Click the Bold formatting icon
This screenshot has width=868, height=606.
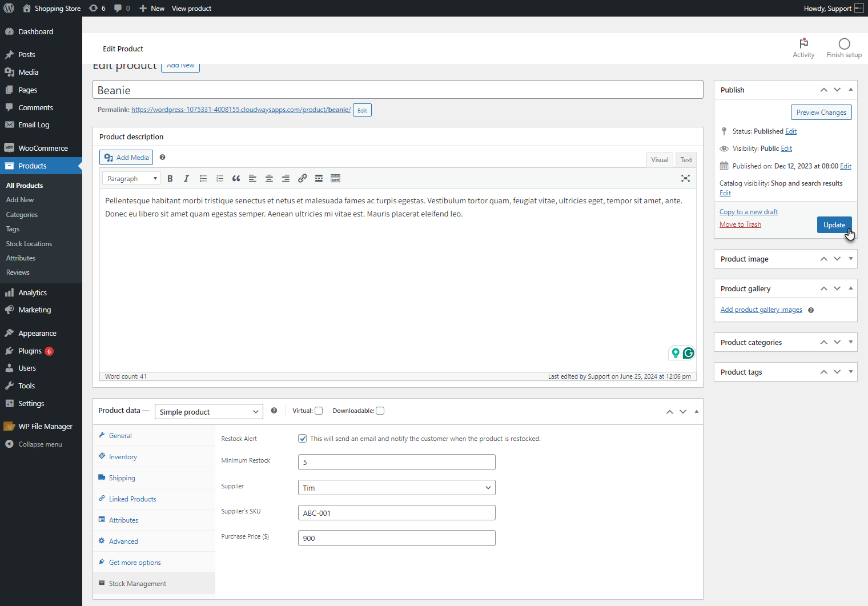click(x=170, y=179)
